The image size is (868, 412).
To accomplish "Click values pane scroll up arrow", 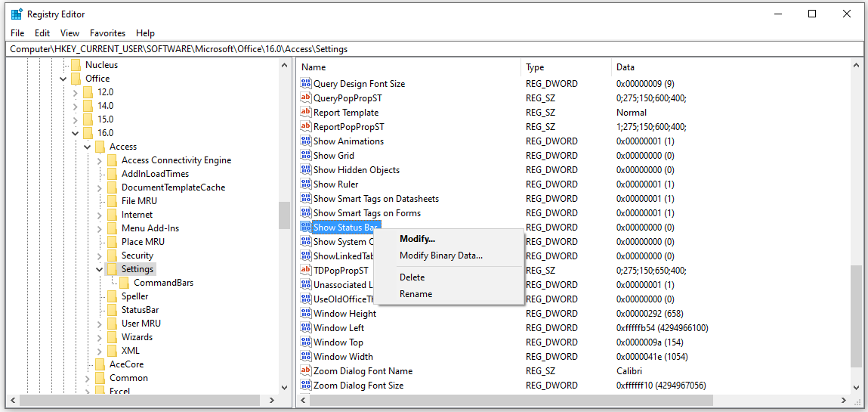I will [x=857, y=65].
